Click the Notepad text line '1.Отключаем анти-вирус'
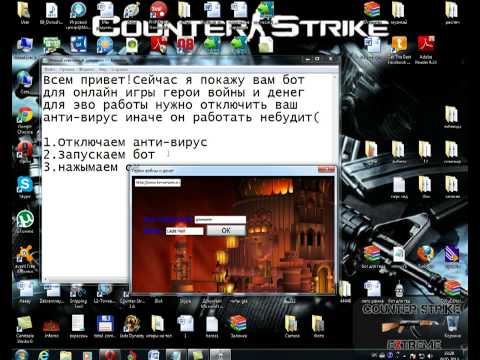 click(x=125, y=142)
